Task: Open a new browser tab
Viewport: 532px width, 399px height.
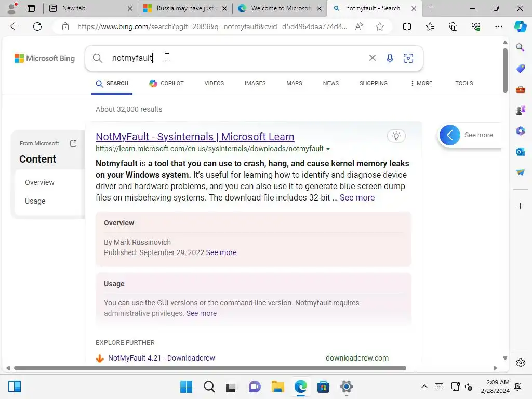Action: [x=431, y=8]
